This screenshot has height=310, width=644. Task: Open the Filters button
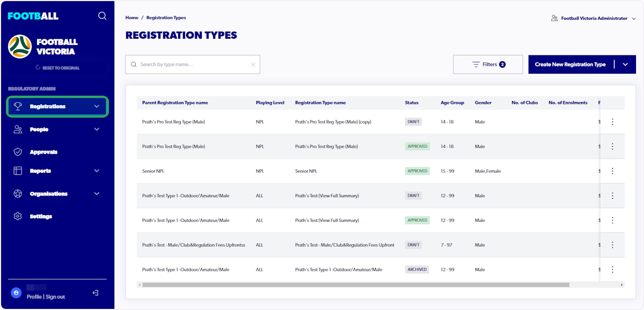(x=488, y=64)
